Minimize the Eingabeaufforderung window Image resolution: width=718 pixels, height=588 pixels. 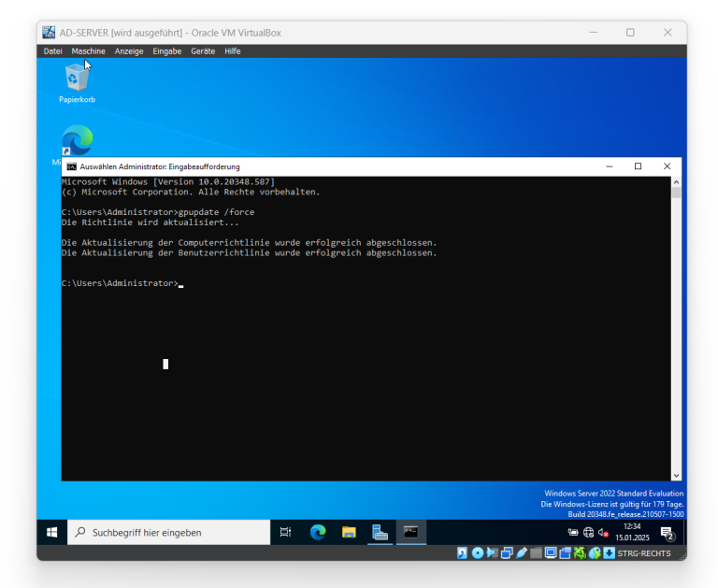pyautogui.click(x=609, y=166)
